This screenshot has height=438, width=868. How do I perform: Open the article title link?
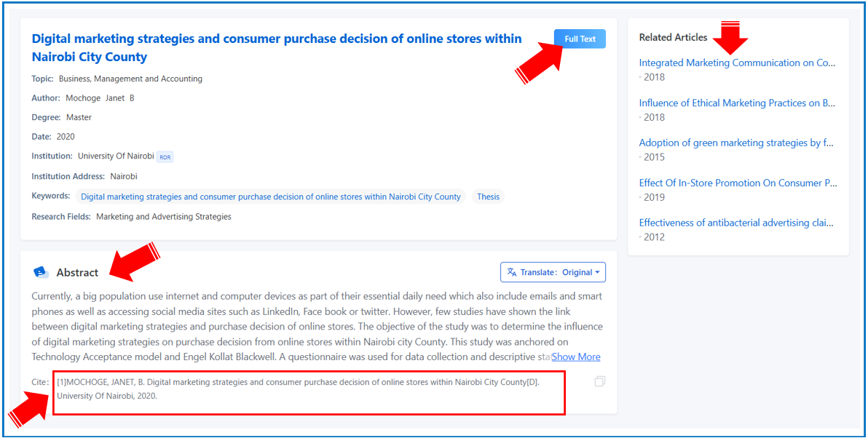tap(277, 47)
